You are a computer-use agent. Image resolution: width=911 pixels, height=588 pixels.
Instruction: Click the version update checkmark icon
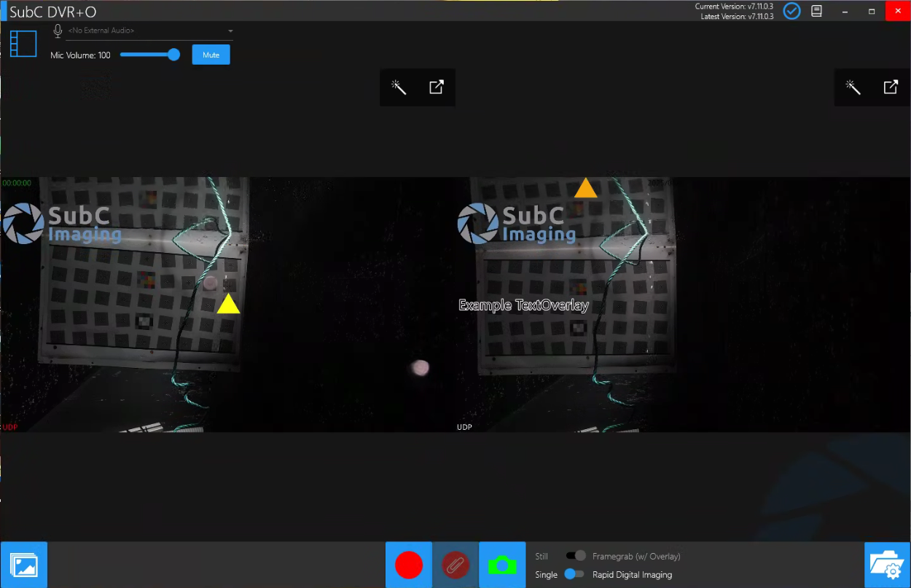[791, 11]
